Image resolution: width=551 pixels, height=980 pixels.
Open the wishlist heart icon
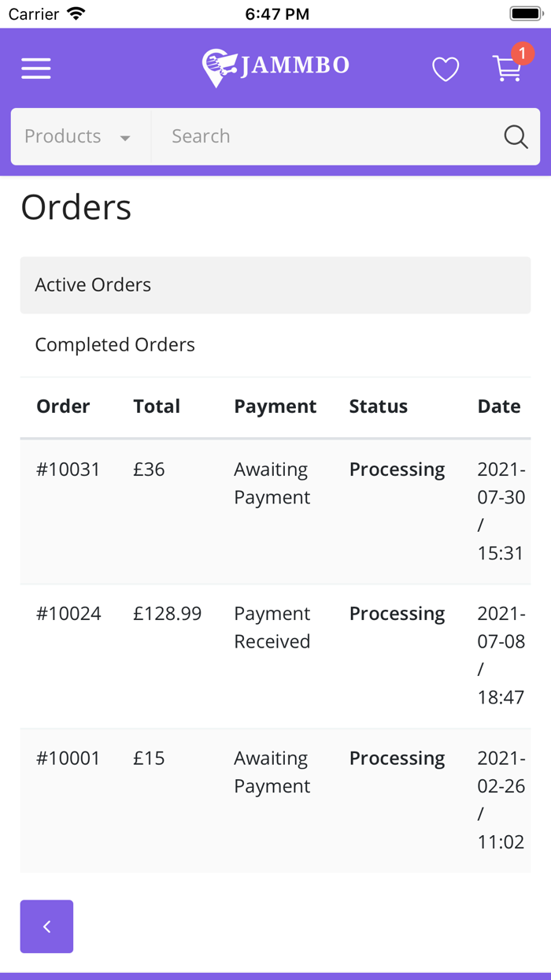coord(446,69)
